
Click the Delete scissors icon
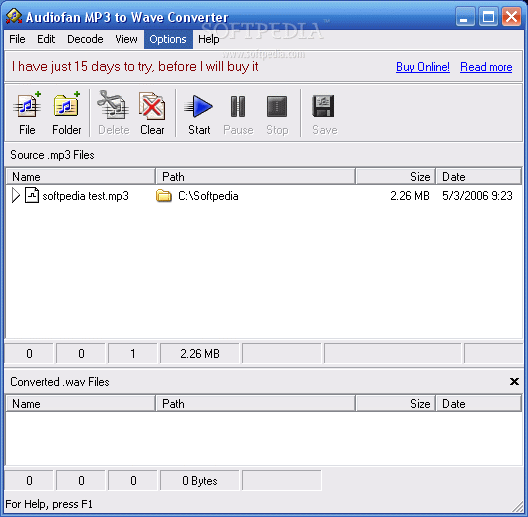[113, 105]
